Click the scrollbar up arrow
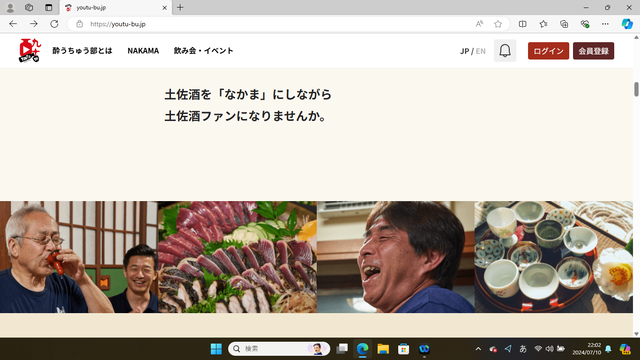Viewport: 640px width, 360px height. coord(636,37)
